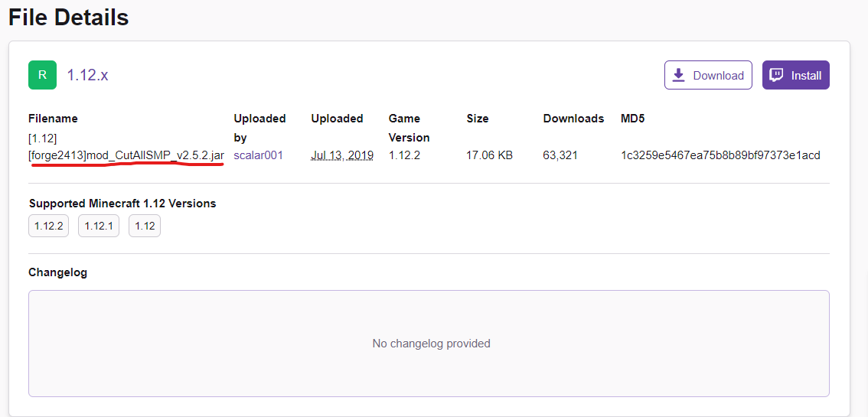Click the Supported Minecraft 1.12 Versions heading
The height and width of the screenshot is (417, 868).
pyautogui.click(x=122, y=204)
